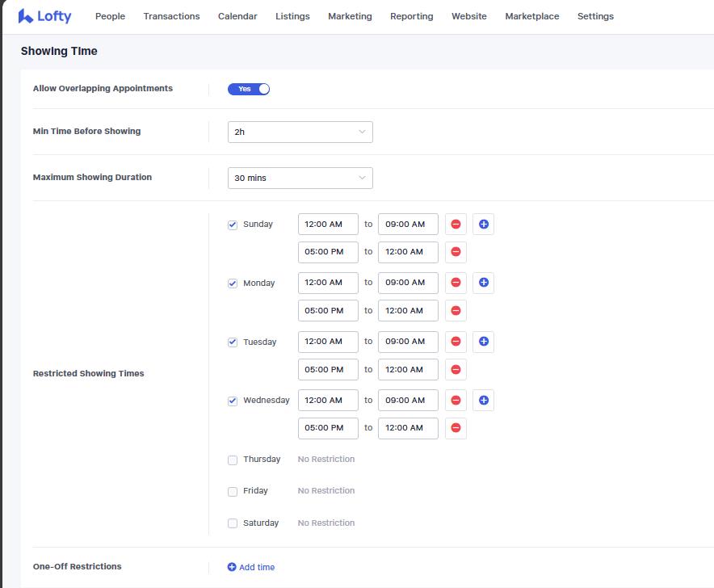This screenshot has width=714, height=588.
Task: Click the Restricted Showing Times label
Action: tap(88, 373)
